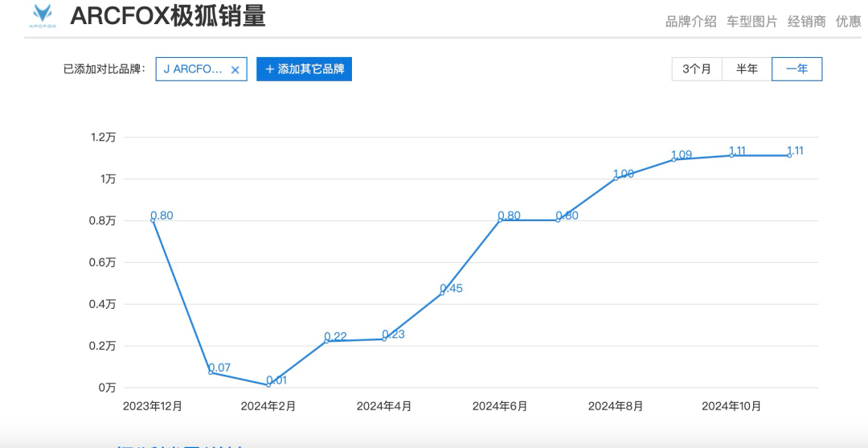868x448 pixels.
Task: Click the 0万 y-axis label
Action: 108,388
